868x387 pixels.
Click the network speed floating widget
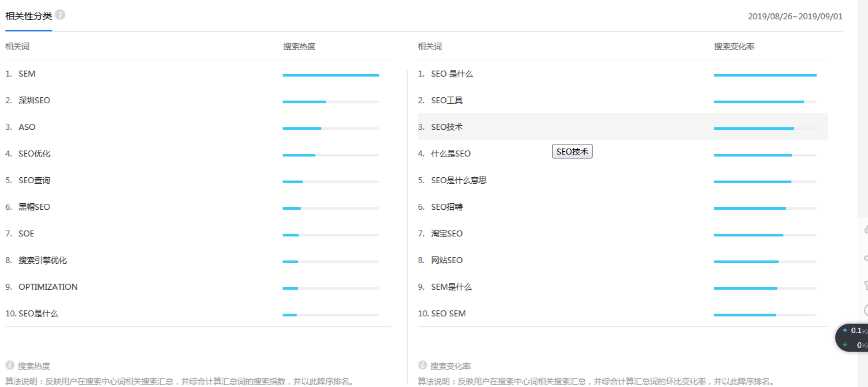[x=853, y=338]
